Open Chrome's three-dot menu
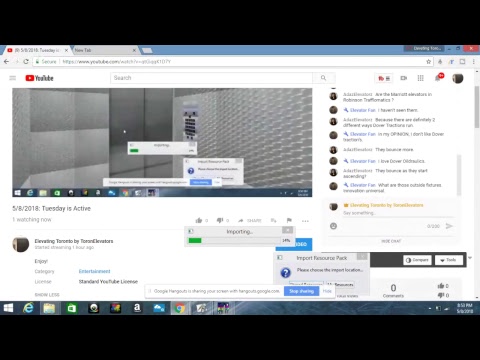Screen dimensions: 480x360 coord(473,61)
